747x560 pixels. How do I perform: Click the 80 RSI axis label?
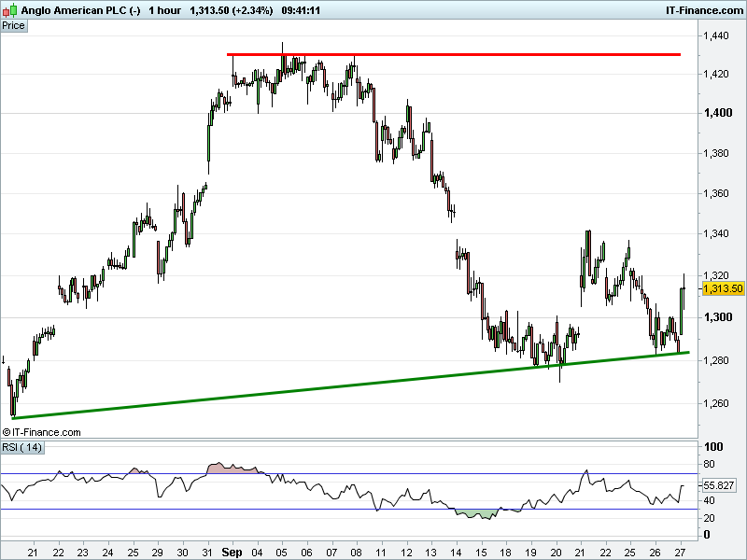[709, 464]
